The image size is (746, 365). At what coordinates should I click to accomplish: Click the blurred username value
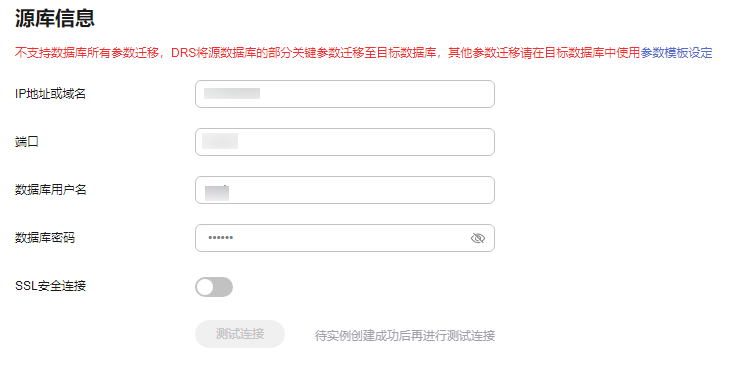(x=217, y=192)
